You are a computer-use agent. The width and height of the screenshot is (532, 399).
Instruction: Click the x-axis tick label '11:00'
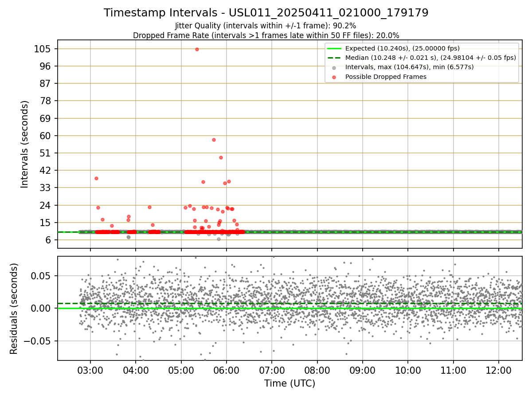[x=454, y=370]
